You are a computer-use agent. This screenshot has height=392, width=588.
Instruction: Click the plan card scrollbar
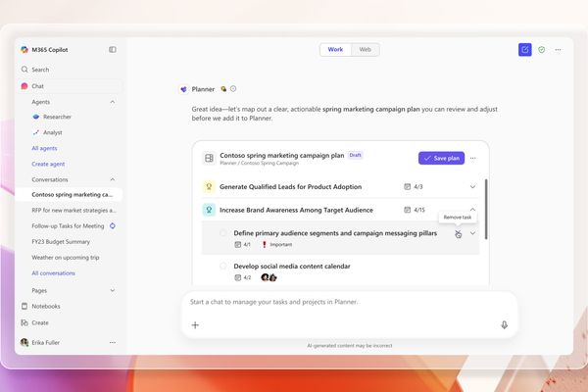[x=486, y=210]
